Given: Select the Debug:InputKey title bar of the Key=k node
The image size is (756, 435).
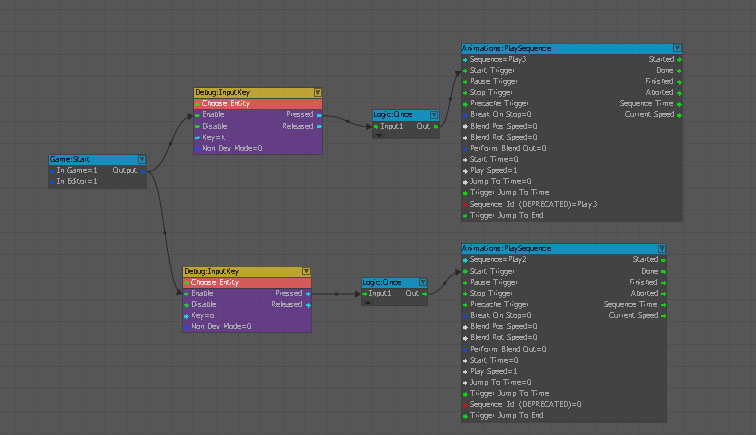Looking at the screenshot, I should click(258, 92).
